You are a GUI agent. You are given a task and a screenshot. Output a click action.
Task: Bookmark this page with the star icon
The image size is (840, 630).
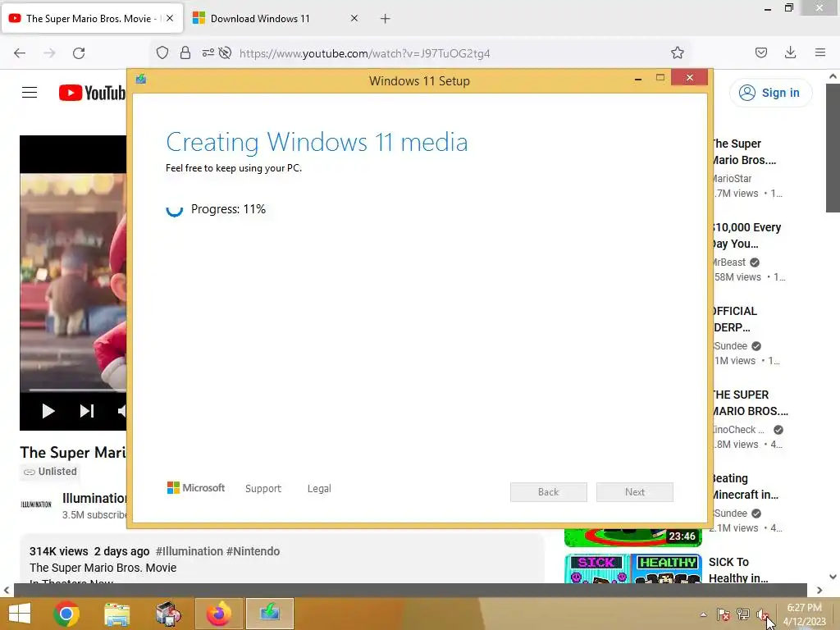(677, 52)
